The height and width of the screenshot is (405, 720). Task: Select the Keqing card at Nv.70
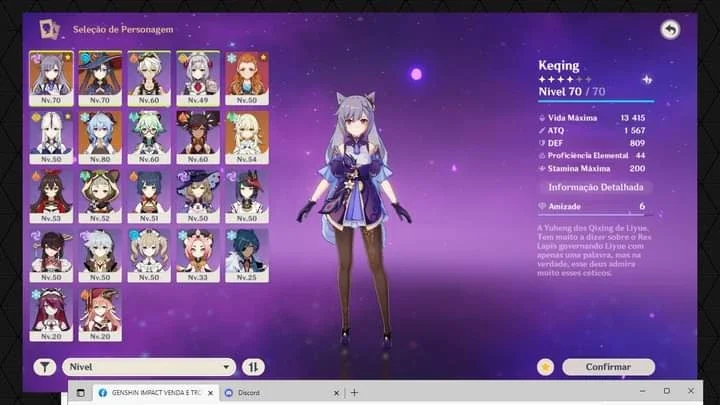(x=51, y=79)
